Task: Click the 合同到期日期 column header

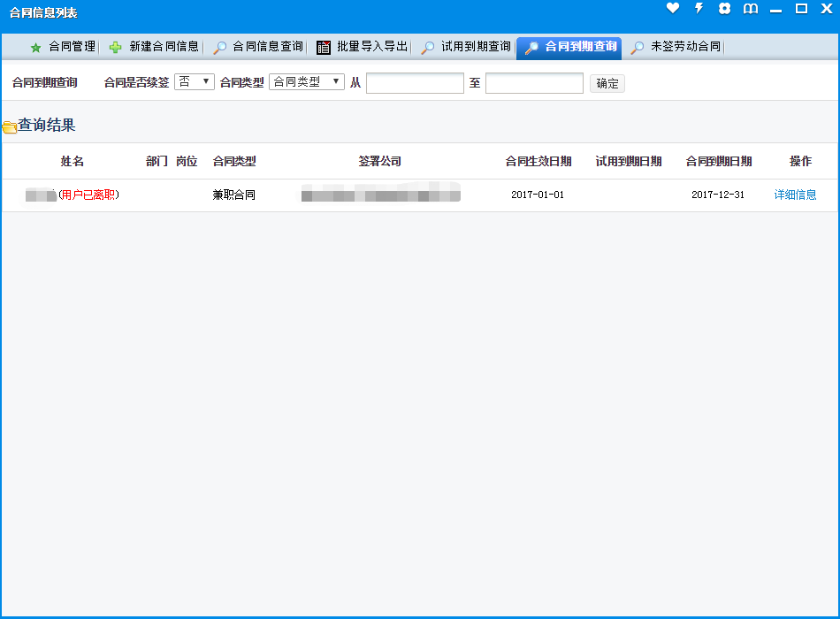Action: 718,162
